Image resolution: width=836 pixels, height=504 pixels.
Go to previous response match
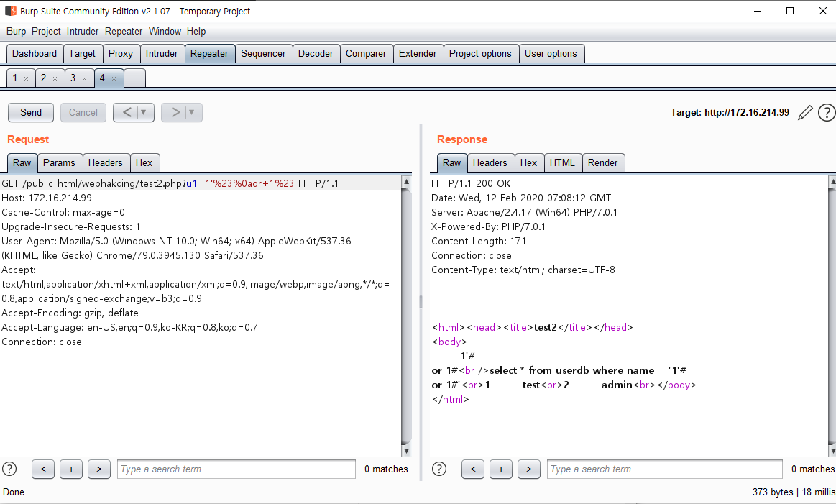tap(473, 469)
